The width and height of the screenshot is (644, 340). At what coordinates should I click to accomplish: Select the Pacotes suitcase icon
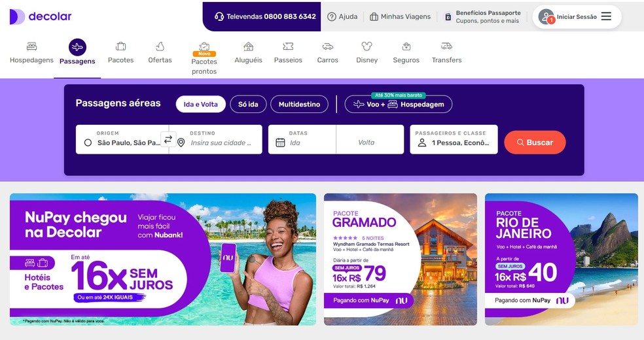click(120, 46)
